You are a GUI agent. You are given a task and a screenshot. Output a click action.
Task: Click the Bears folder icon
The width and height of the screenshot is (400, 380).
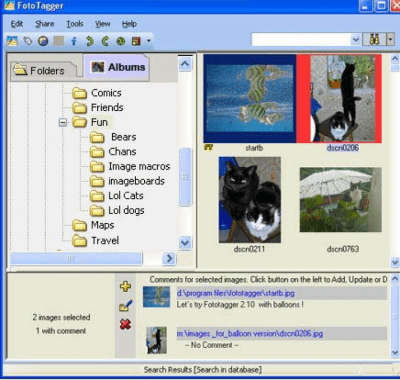[x=97, y=137]
